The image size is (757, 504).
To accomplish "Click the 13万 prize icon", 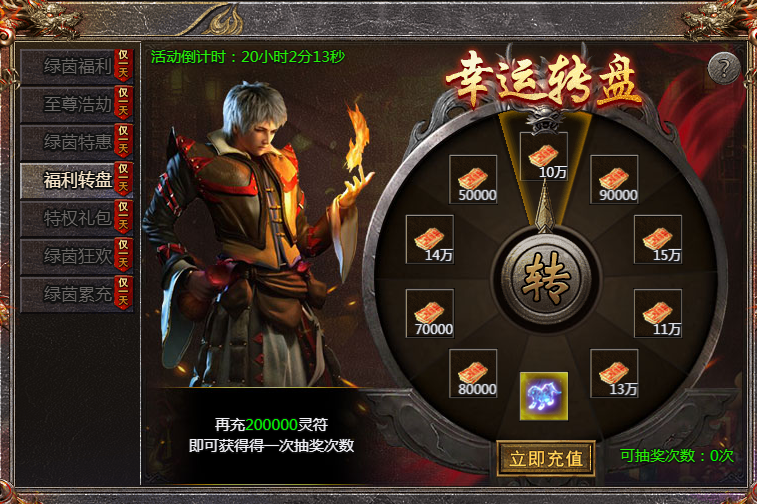I will pos(614,373).
